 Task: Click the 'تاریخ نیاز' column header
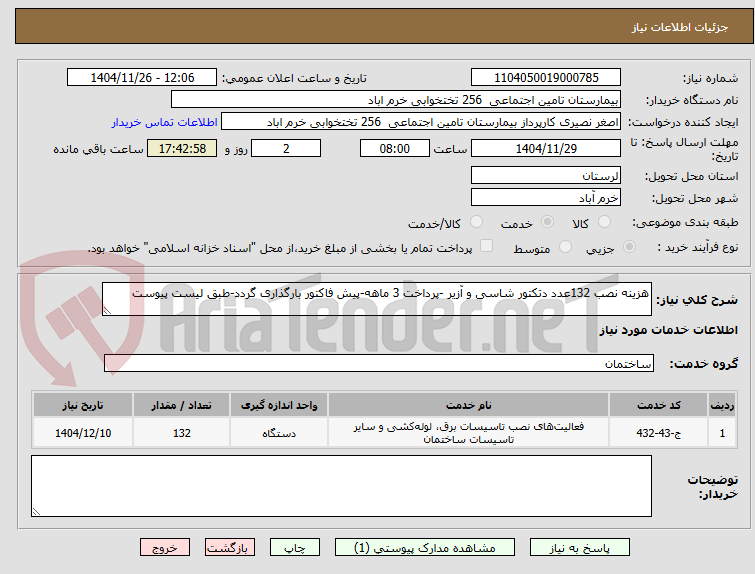(x=83, y=405)
